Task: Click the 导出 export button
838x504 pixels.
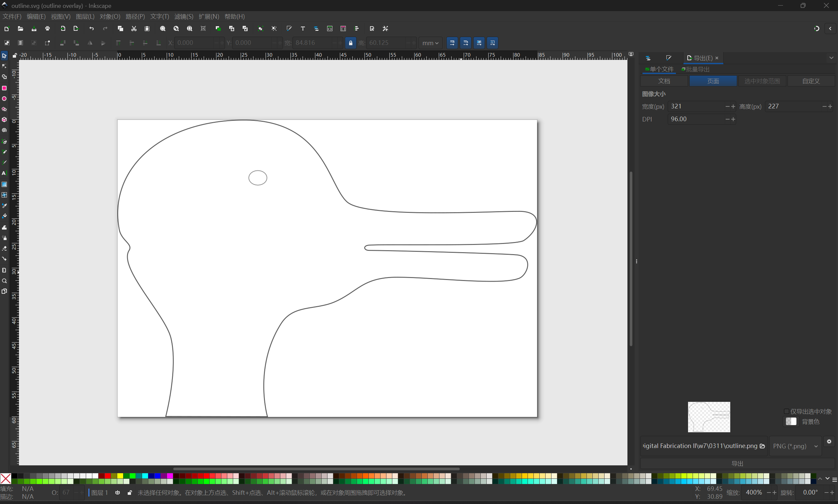Action: [737, 464]
